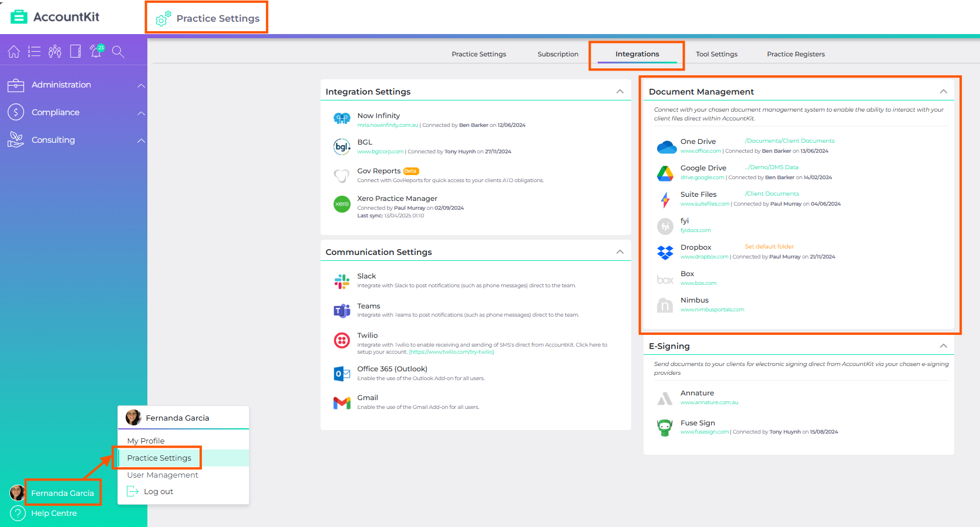Click the fyi icon
The width and height of the screenshot is (980, 527).
click(x=665, y=226)
